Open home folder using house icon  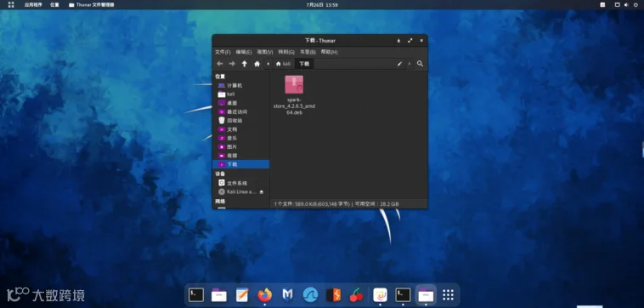pos(257,64)
